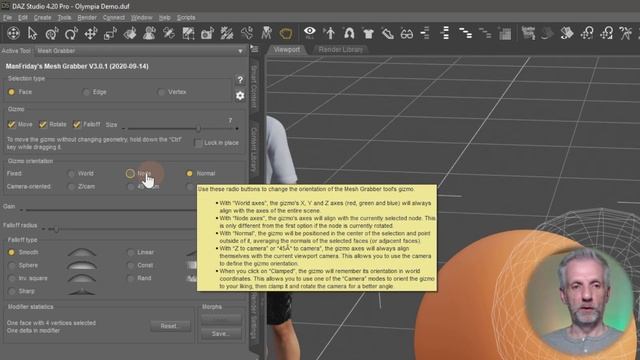Open the Create menu
The height and width of the screenshot is (360, 640).
pos(42,18)
